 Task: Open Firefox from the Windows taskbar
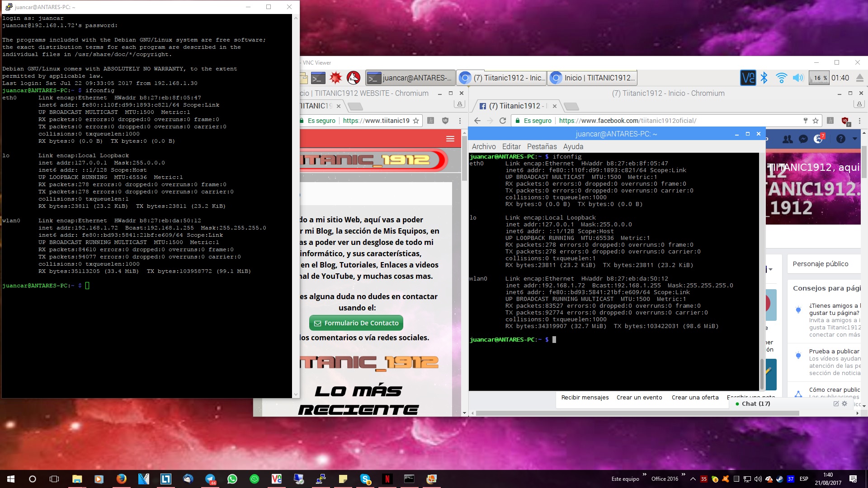point(121,479)
